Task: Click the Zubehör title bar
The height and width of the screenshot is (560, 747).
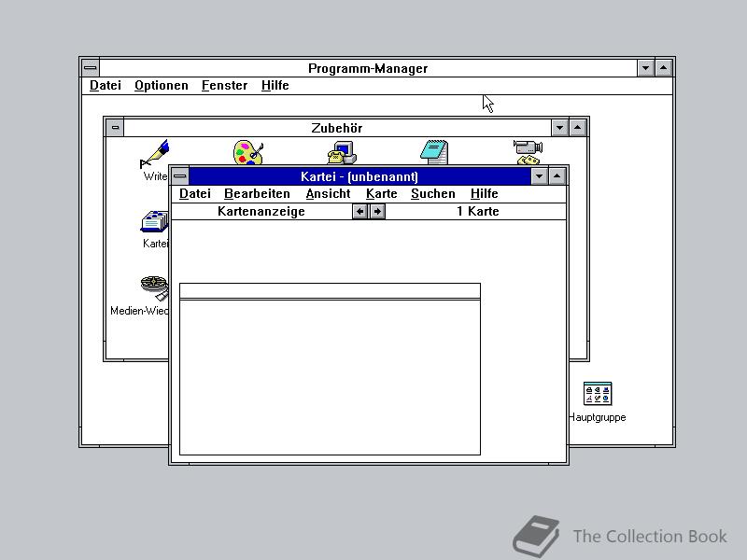Action: (337, 128)
